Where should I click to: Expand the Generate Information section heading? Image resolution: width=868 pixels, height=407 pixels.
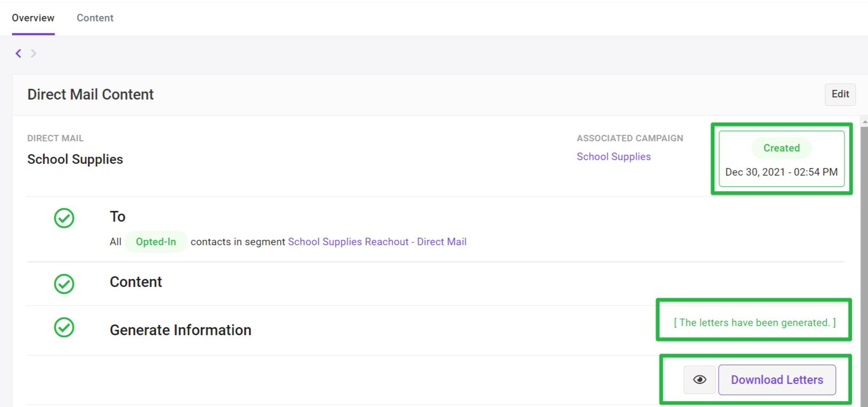[x=180, y=330]
